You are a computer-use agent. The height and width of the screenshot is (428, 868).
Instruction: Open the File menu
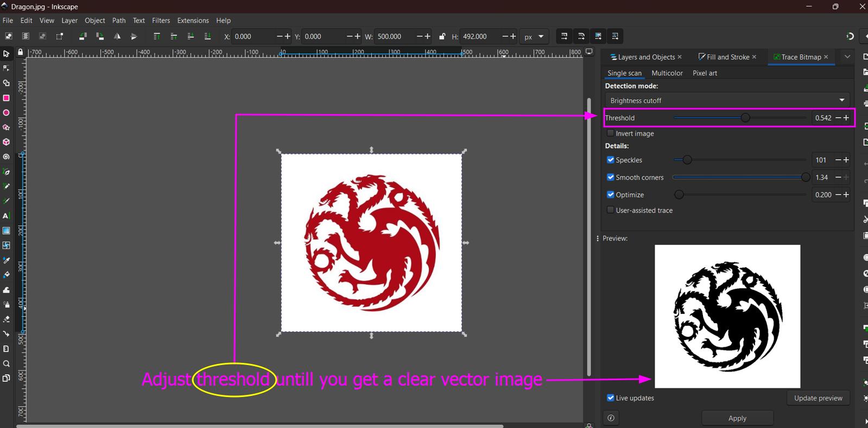(x=8, y=20)
